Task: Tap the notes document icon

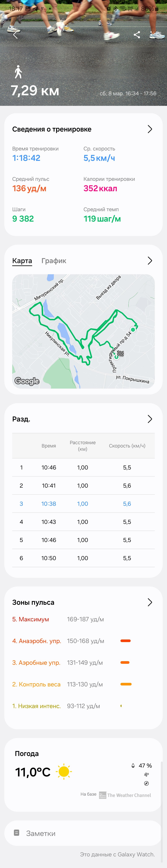Action: (16, 833)
